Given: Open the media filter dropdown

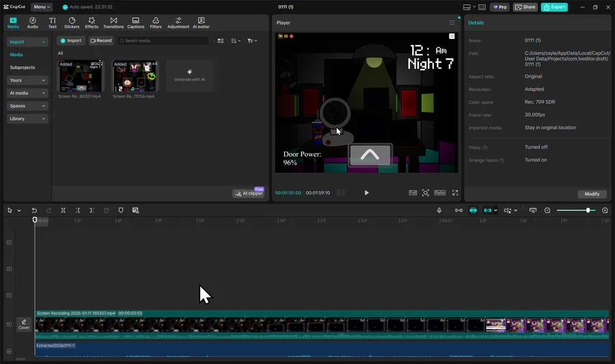Looking at the screenshot, I should click(252, 41).
